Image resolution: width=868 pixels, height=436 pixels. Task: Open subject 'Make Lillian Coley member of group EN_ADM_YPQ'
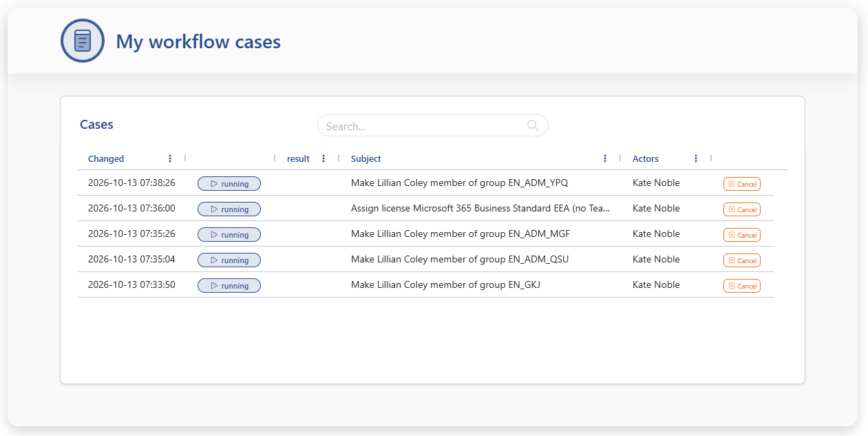tap(460, 183)
